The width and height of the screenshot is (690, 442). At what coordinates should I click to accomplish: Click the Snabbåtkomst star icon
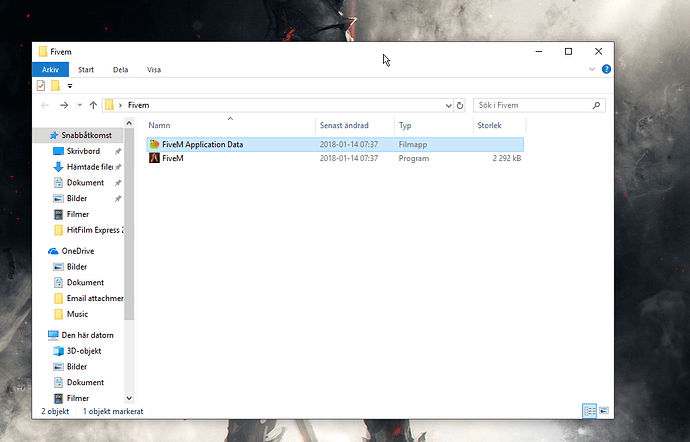coord(54,135)
